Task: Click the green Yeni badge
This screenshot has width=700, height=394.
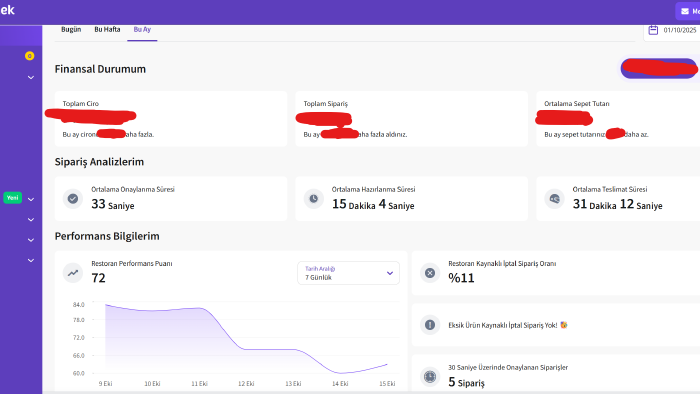Action: click(x=12, y=198)
